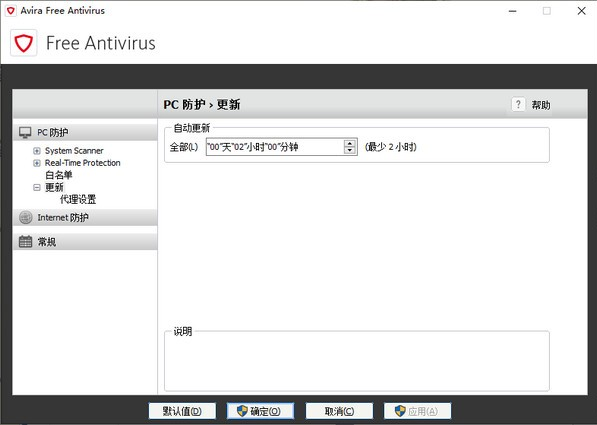
Task: Open the 白名单 settings page
Action: click(x=58, y=175)
